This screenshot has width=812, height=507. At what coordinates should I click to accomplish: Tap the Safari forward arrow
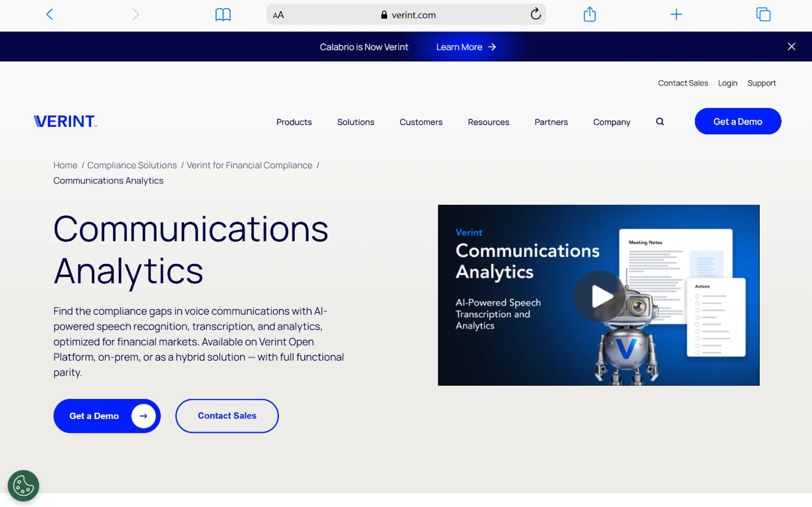pyautogui.click(x=135, y=15)
